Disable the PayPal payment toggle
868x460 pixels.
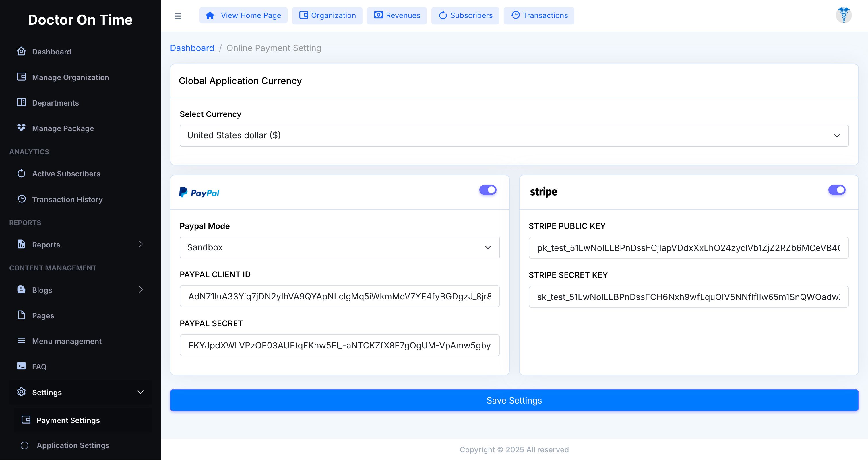(x=488, y=190)
